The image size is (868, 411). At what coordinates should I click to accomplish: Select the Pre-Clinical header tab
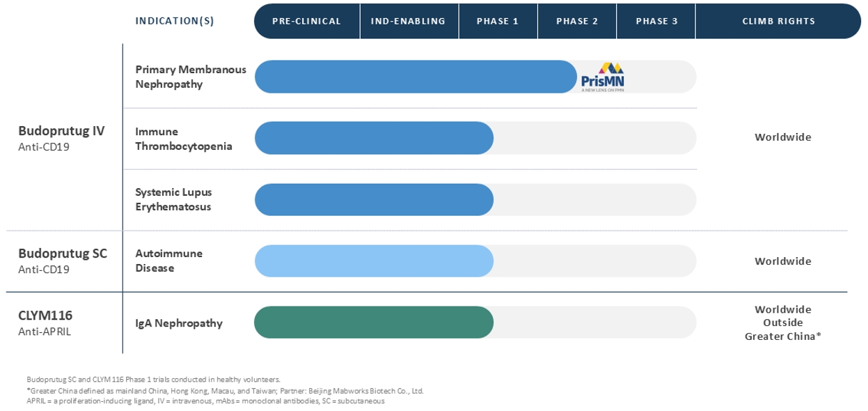tap(307, 21)
